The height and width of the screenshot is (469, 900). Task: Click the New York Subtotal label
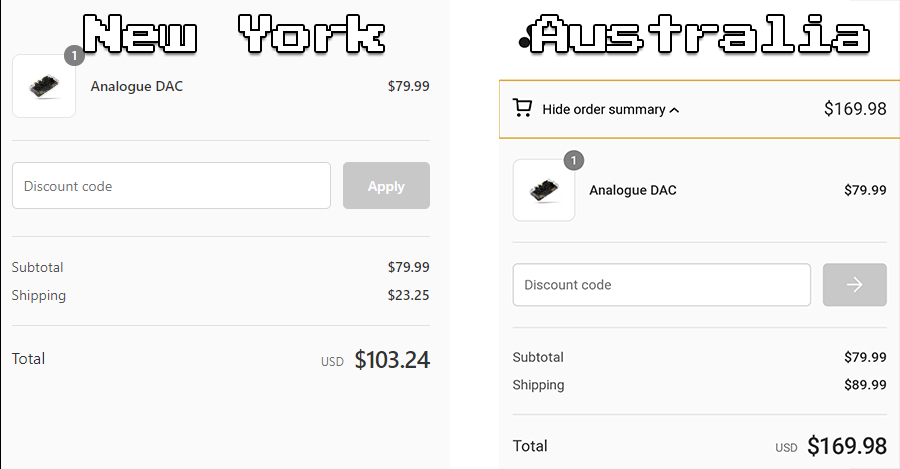tap(37, 267)
